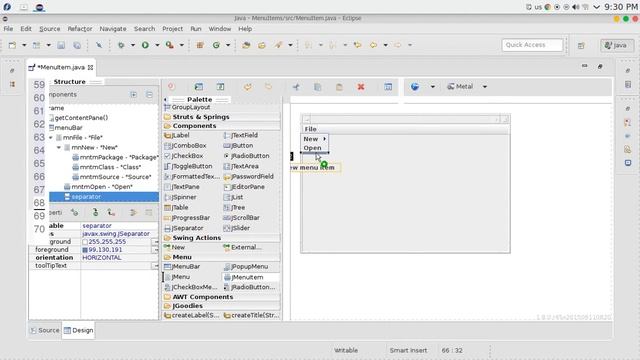This screenshot has height=360, width=640.
Task: Click the New submenu in the preview menu
Action: [x=314, y=139]
